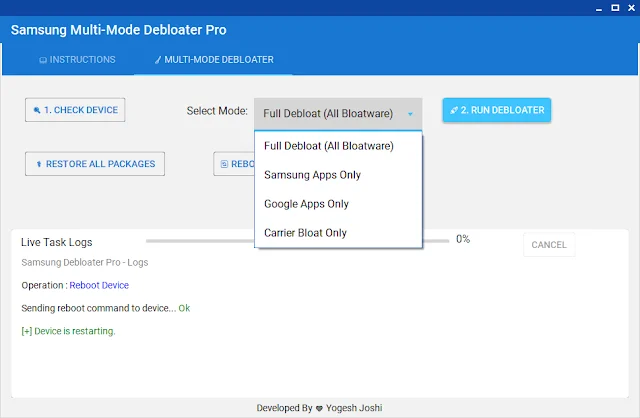
Task: Choose the Carrier Bloat Only option
Action: (x=305, y=233)
